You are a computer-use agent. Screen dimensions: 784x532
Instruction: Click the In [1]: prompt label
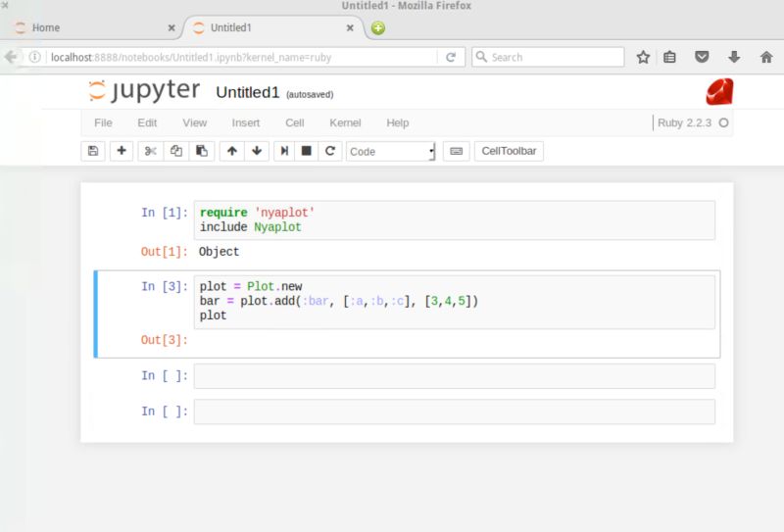(165, 213)
